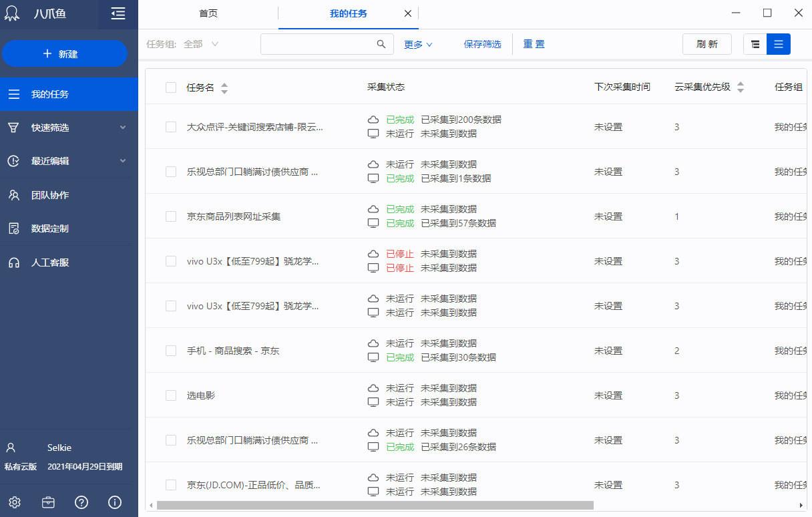The image size is (812, 517).
Task: Click local monitor icon of 选电影 task
Action: pyautogui.click(x=373, y=402)
